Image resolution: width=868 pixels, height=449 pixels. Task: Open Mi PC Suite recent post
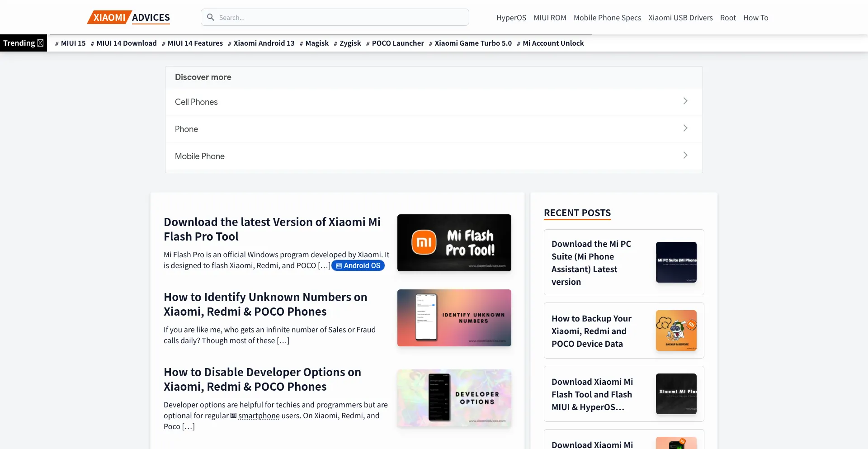tap(591, 263)
